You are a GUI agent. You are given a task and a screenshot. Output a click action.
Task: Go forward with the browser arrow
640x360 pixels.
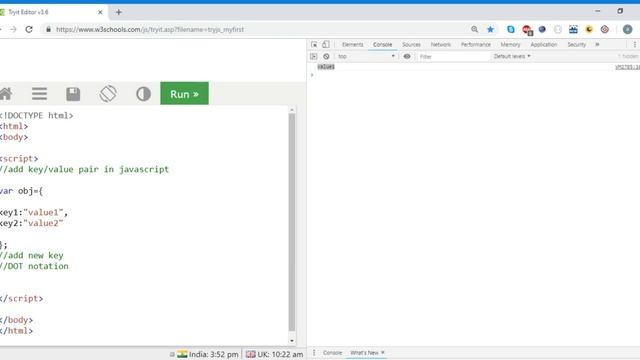click(13, 29)
